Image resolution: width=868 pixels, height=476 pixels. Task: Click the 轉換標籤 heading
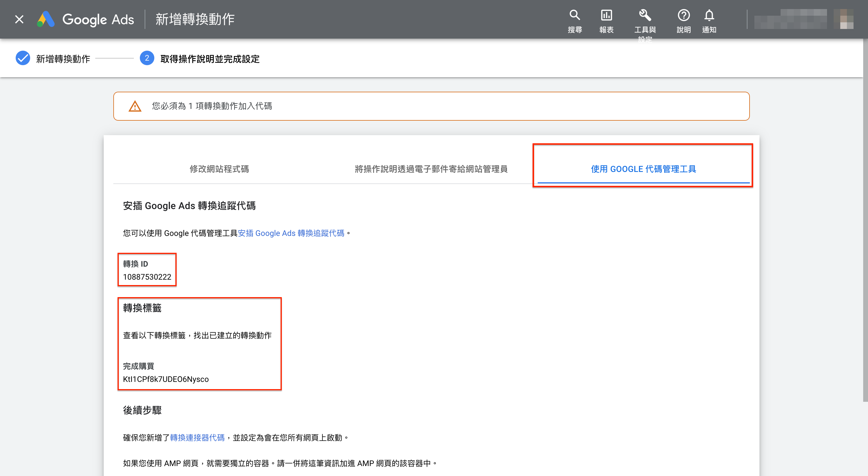(x=142, y=308)
